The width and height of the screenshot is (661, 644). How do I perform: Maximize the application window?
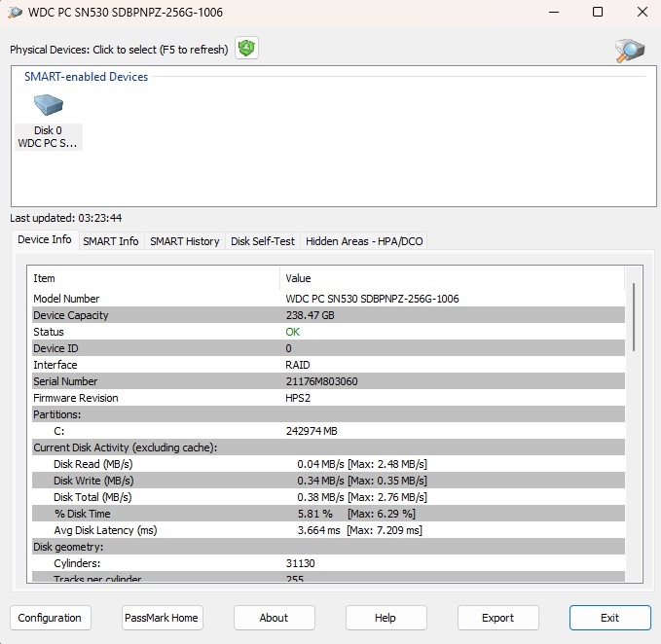[598, 13]
